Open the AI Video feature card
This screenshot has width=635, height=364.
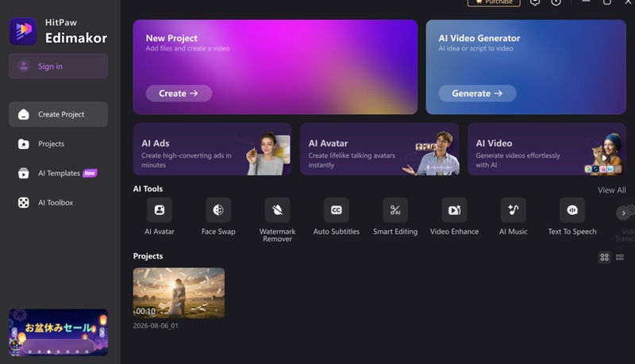[547, 149]
